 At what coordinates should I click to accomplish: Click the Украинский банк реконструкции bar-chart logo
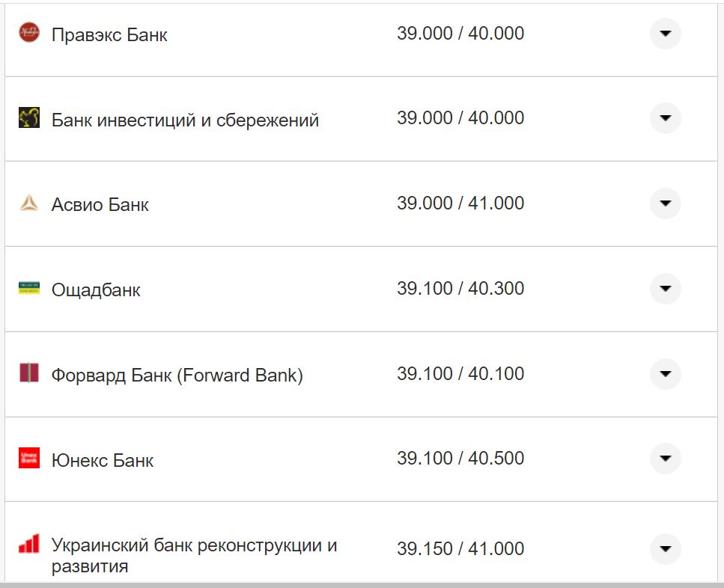point(29,544)
